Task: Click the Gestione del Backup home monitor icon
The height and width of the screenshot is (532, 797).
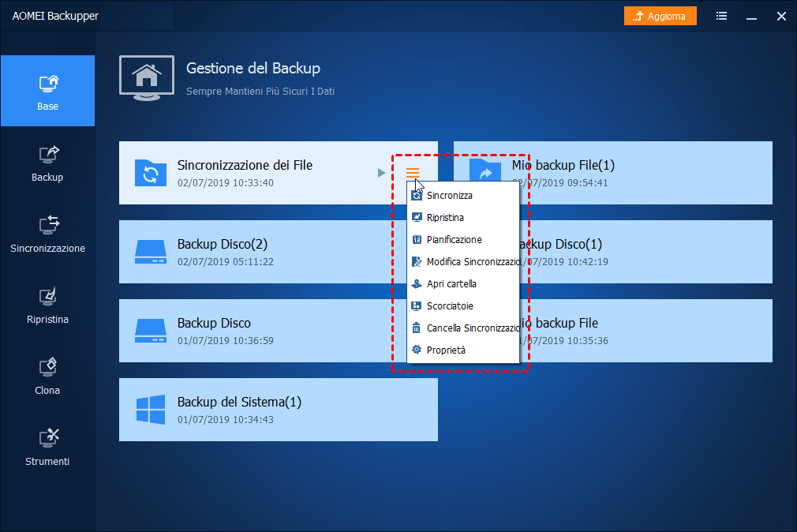Action: tap(147, 78)
